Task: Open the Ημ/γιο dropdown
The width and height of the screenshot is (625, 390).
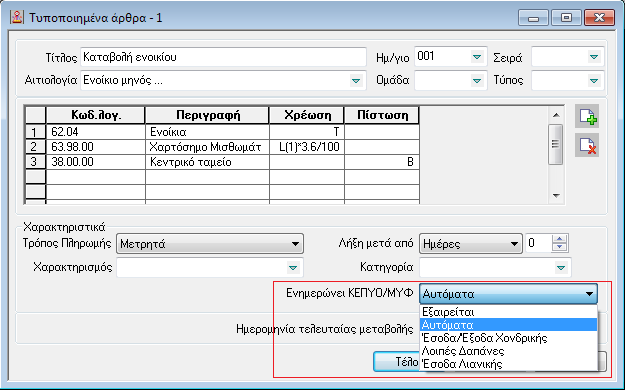Action: point(477,57)
